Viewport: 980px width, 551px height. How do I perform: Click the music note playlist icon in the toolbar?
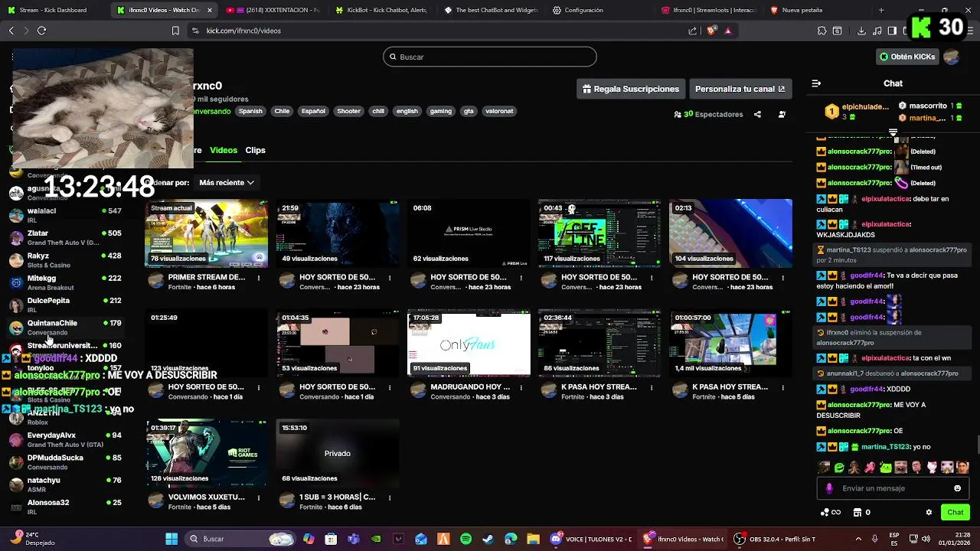[877, 31]
